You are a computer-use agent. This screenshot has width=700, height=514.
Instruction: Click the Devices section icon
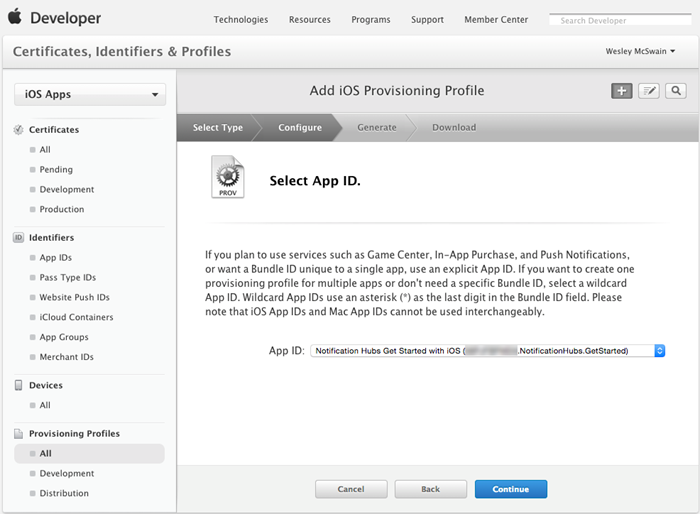[18, 385]
